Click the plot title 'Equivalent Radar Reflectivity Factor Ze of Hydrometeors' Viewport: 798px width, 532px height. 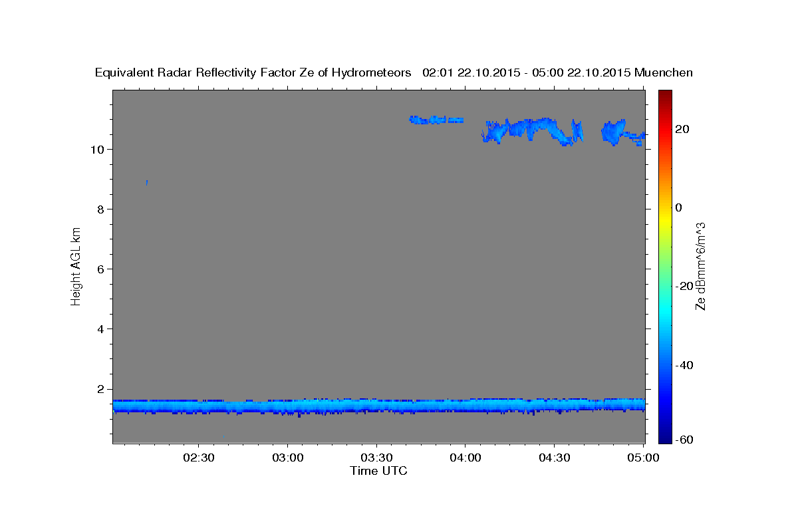[253, 73]
